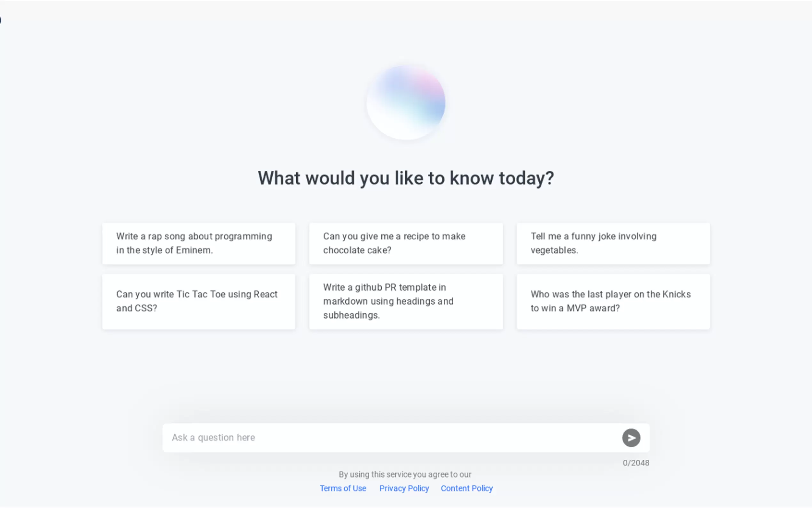This screenshot has width=812, height=508.
Task: Click the dark partial icon at the window's left edge
Action: (0, 20)
